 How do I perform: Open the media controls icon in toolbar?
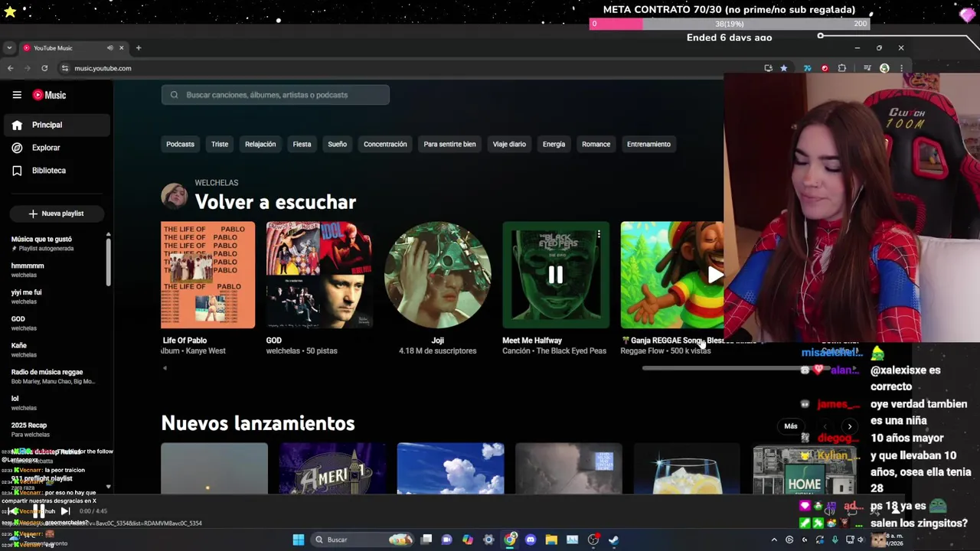pyautogui.click(x=867, y=68)
